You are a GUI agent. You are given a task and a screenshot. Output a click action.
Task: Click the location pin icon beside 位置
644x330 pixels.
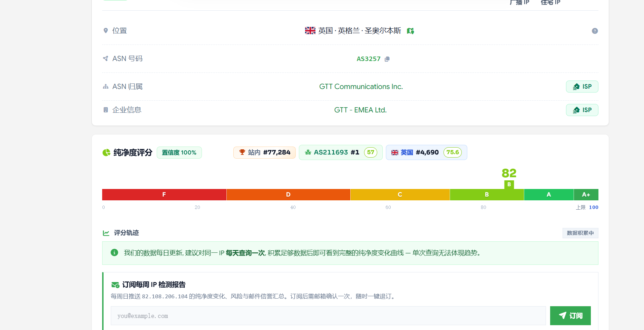click(x=106, y=31)
